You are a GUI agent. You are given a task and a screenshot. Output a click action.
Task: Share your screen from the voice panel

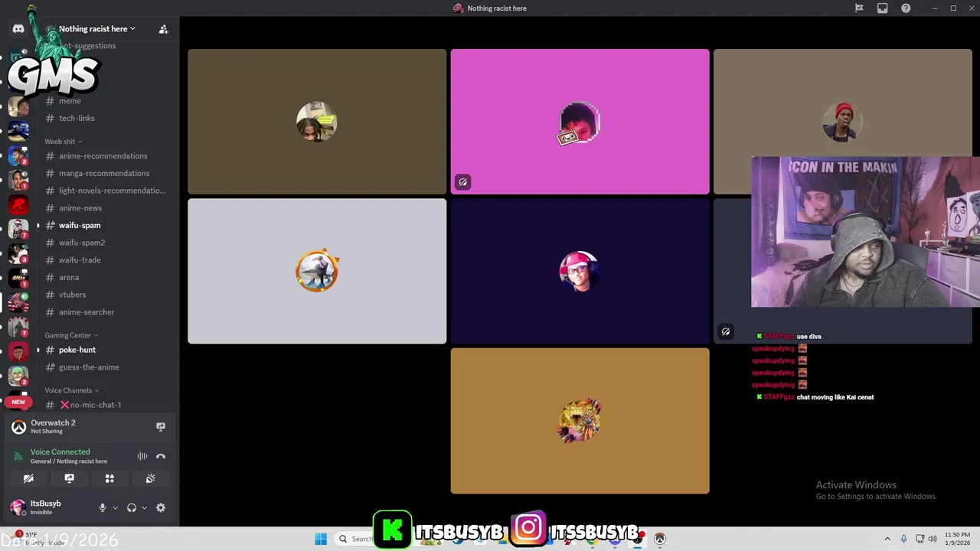69,478
